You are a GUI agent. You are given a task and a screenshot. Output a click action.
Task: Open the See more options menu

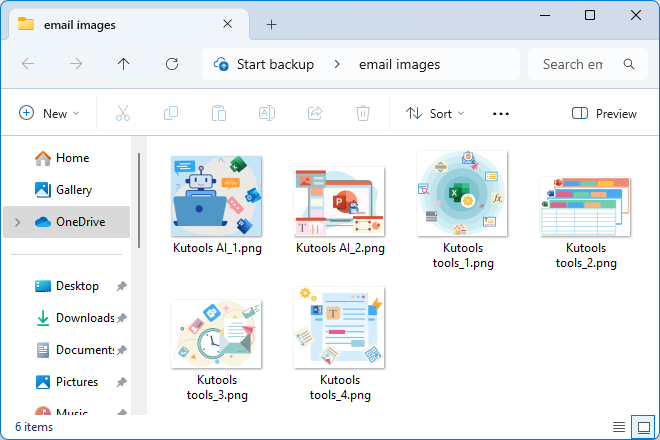click(501, 114)
